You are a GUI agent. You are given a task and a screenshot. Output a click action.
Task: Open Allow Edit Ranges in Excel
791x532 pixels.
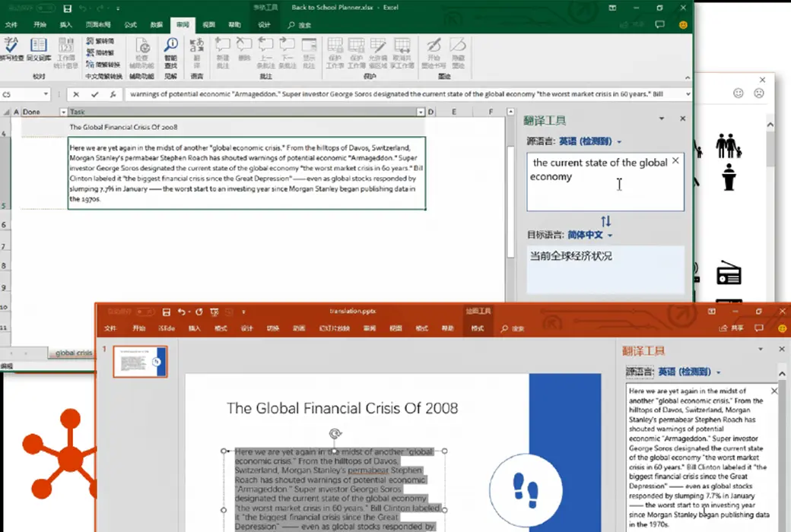(378, 52)
